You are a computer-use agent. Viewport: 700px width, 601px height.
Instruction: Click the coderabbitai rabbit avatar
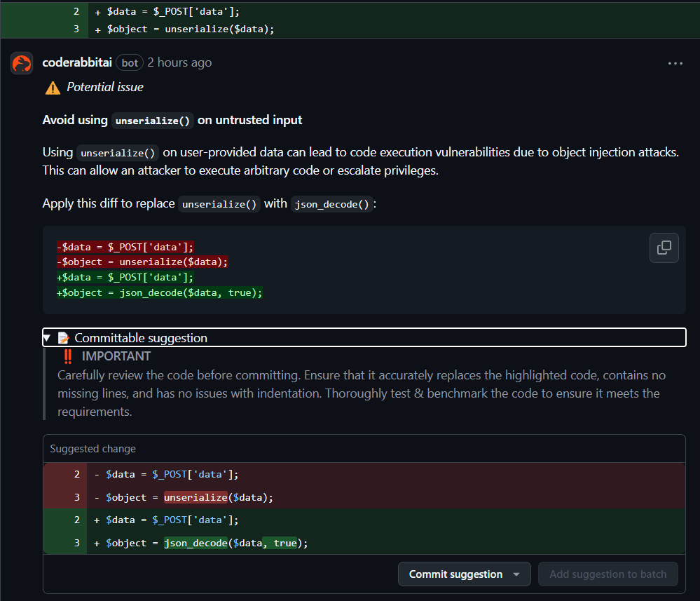tap(22, 63)
